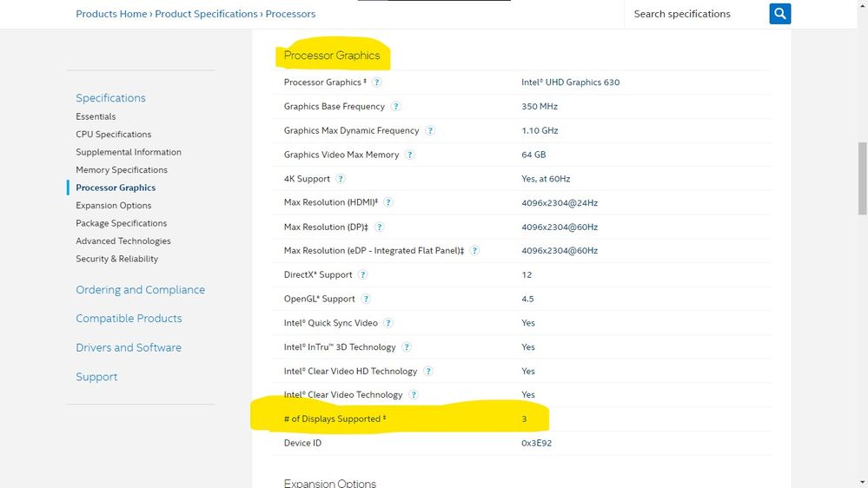Click the page vertical scrollbar thumb

click(863, 178)
